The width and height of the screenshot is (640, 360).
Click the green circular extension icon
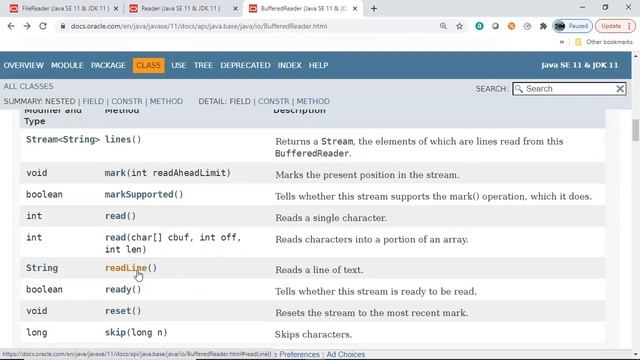point(479,26)
